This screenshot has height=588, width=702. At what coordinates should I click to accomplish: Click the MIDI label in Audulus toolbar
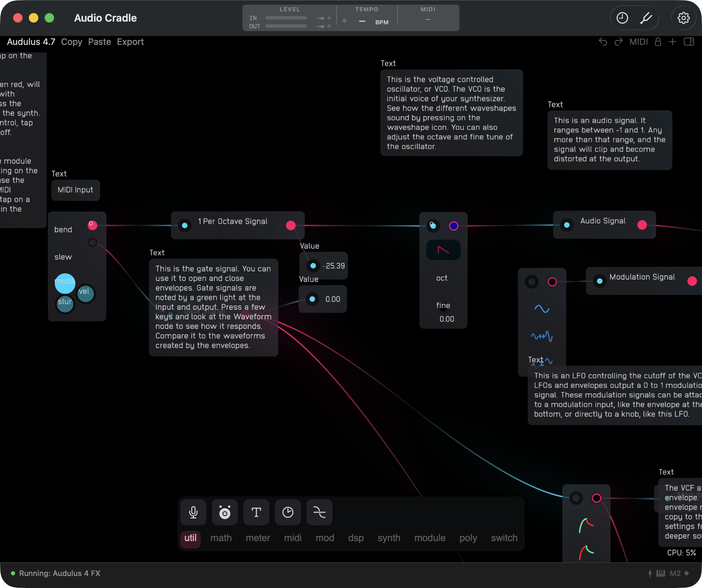(639, 42)
